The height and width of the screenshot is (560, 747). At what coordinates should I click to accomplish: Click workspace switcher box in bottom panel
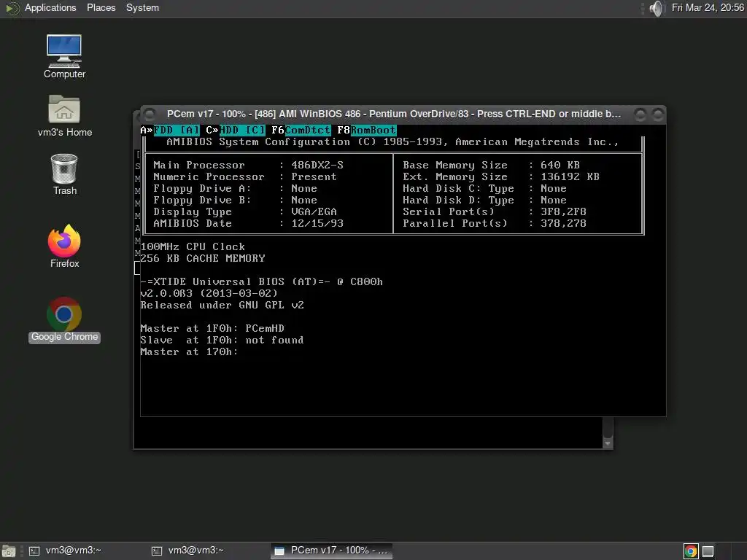coord(708,551)
